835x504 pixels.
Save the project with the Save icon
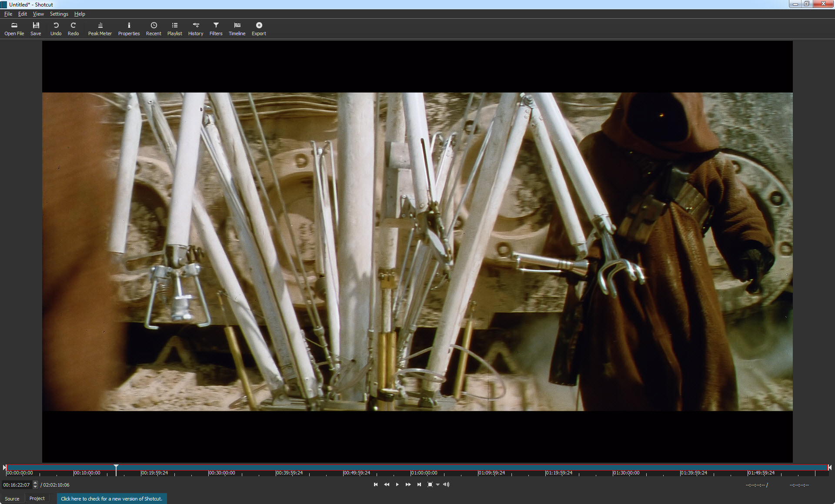(36, 29)
